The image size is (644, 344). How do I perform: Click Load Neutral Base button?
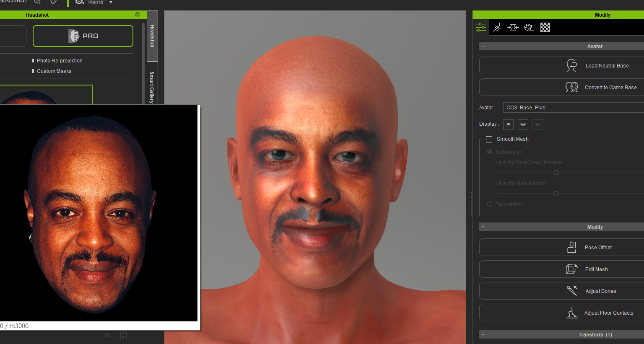(x=562, y=65)
